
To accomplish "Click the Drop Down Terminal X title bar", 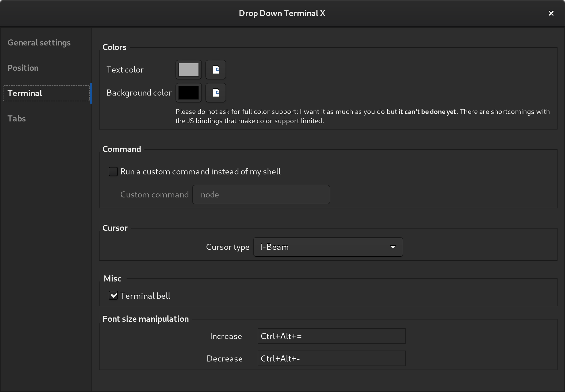I will pyautogui.click(x=282, y=13).
